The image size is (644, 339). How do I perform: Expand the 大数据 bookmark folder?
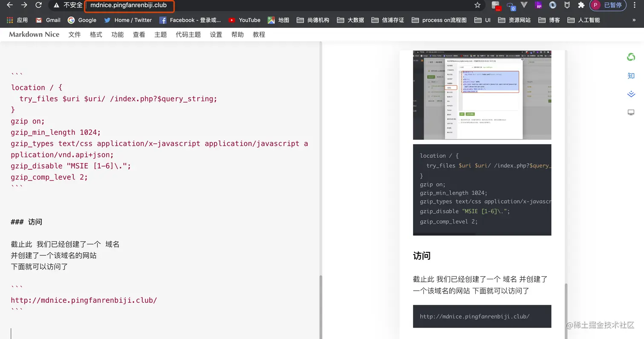coord(350,20)
